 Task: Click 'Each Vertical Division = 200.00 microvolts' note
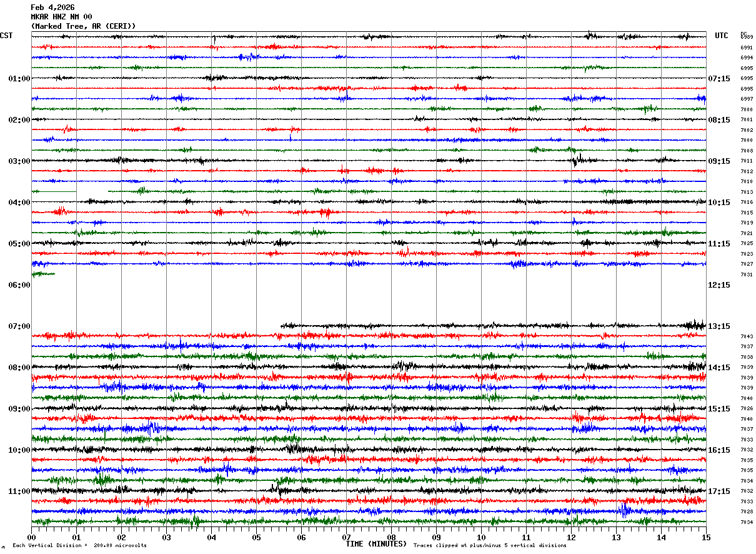click(79, 546)
